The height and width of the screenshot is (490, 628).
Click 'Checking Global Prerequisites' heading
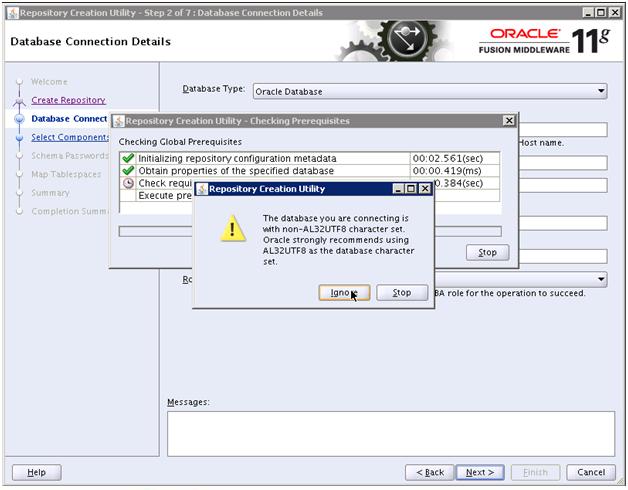[180, 142]
